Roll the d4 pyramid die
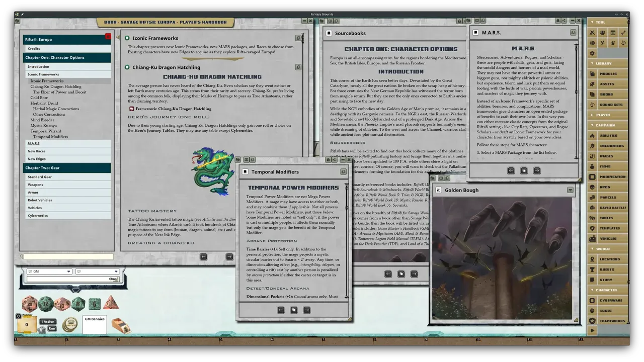Viewport: 644px width, 362px height. (x=111, y=303)
